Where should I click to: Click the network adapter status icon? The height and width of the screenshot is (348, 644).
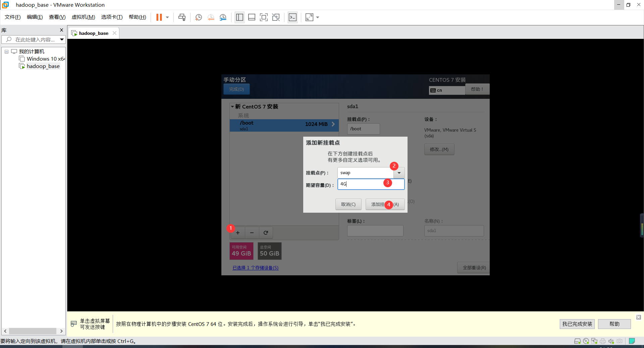[594, 341]
